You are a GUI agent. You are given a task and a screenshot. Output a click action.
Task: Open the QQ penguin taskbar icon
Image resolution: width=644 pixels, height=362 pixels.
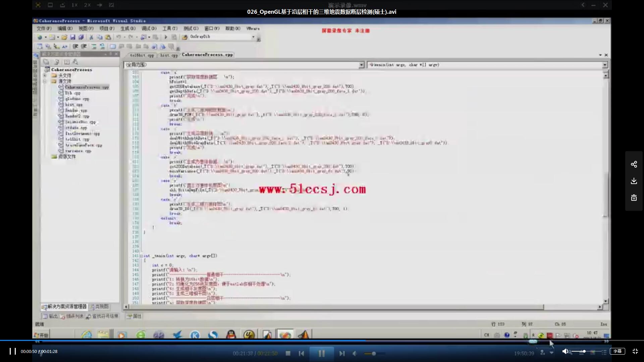[x=231, y=335]
